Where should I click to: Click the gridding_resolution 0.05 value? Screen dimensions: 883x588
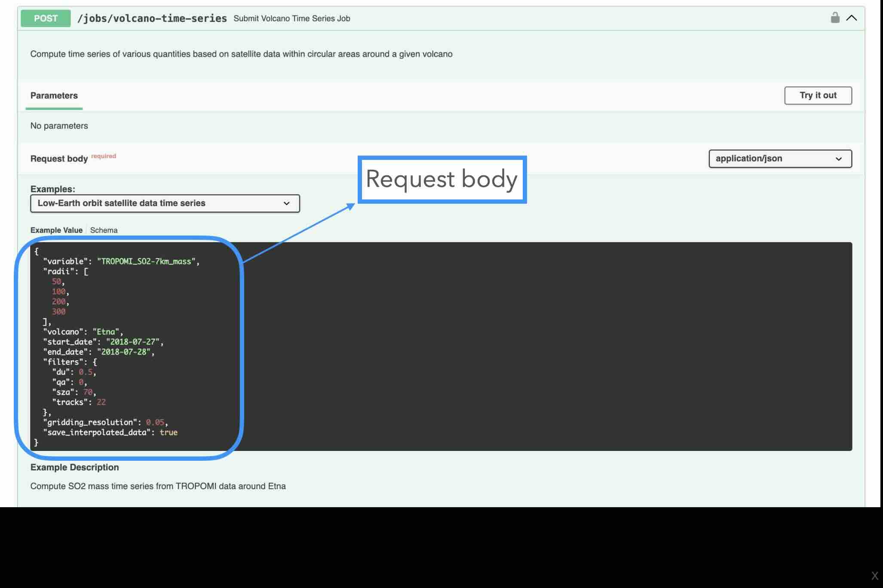[155, 423]
